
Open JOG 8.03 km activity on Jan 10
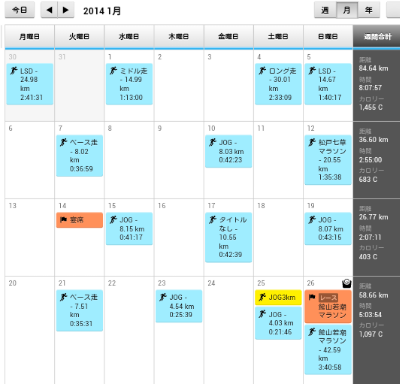(229, 151)
